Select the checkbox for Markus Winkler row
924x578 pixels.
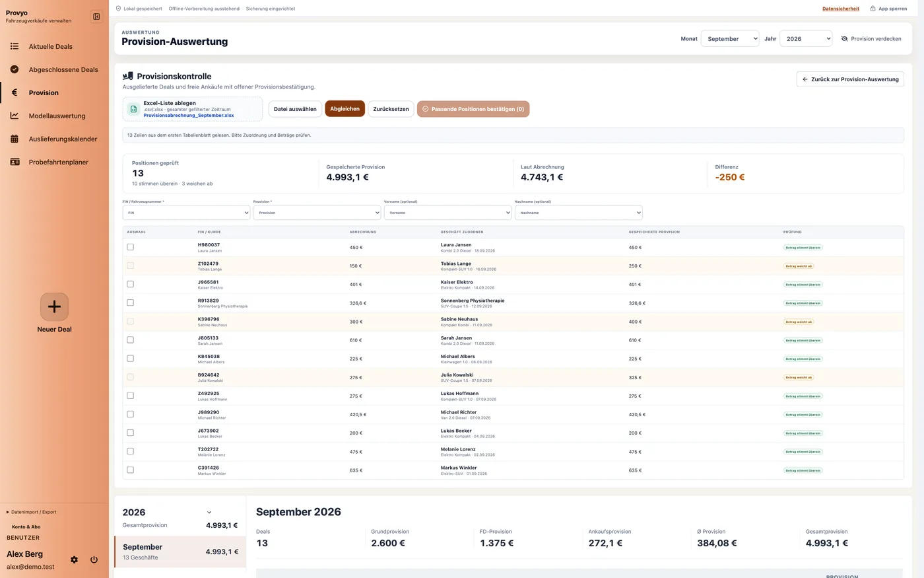(x=130, y=470)
